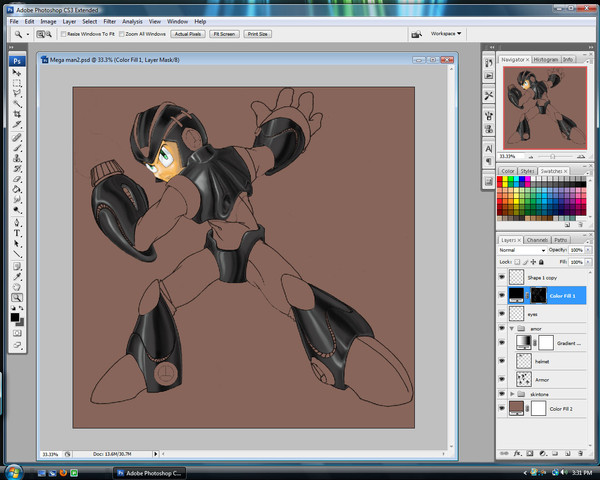Enable Resize Windows To Fit checkbox
The height and width of the screenshot is (480, 600).
click(65, 34)
